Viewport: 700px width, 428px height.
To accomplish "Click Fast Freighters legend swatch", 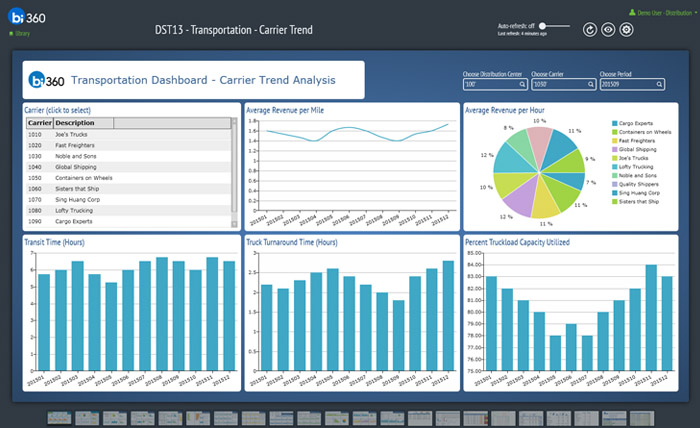I will point(615,141).
